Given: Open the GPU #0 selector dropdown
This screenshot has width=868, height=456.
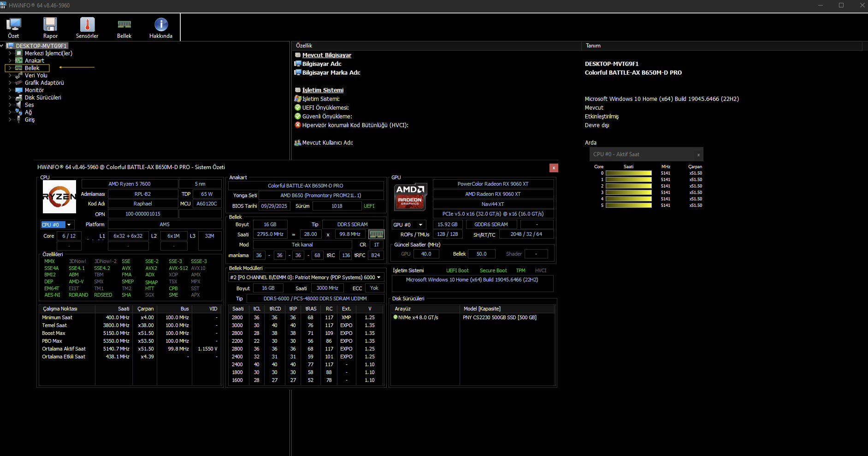Looking at the screenshot, I should (420, 225).
